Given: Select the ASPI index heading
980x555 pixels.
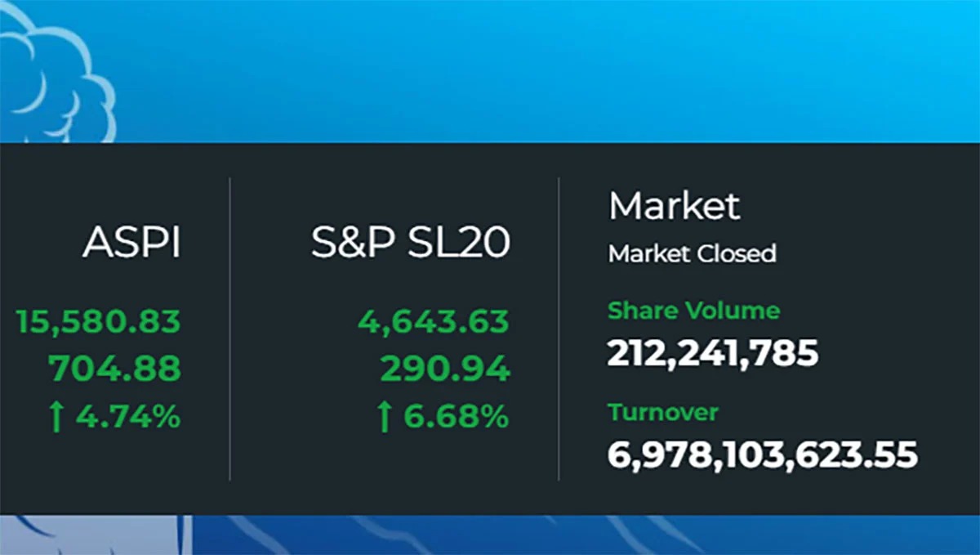Looking at the screenshot, I should (x=131, y=243).
